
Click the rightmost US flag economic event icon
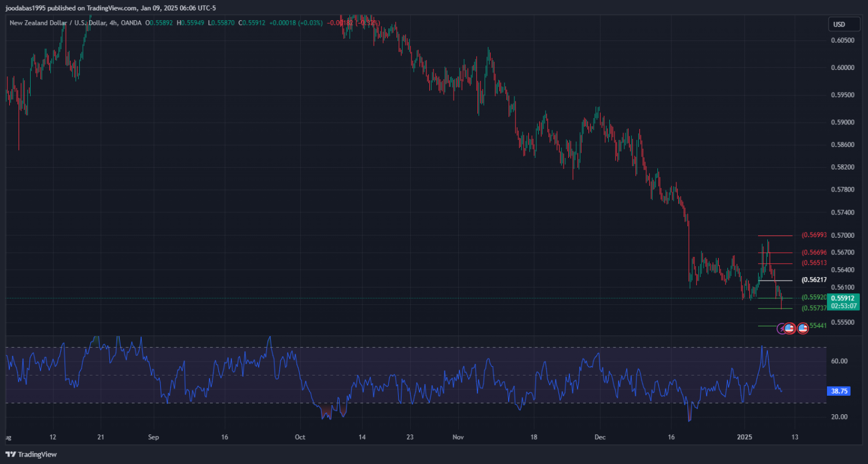(x=803, y=328)
